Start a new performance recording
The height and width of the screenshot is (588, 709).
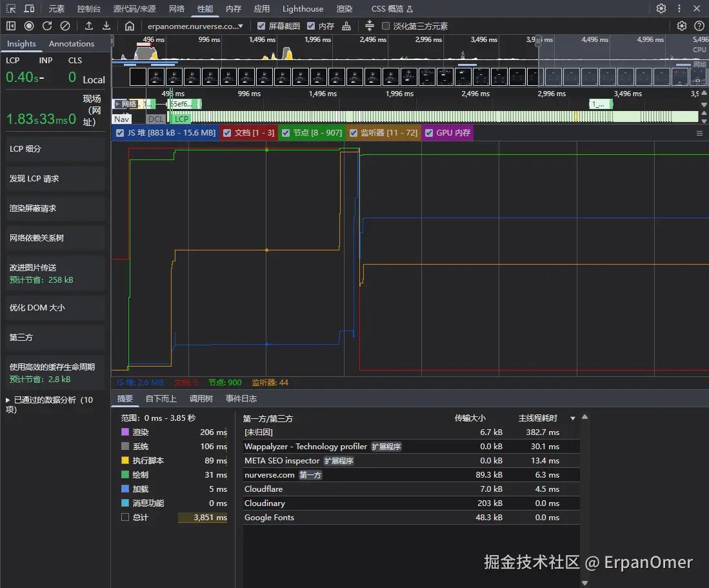point(28,26)
